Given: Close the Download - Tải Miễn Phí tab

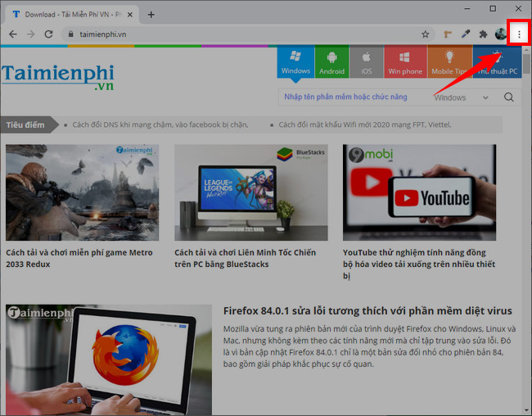Looking at the screenshot, I should point(130,15).
